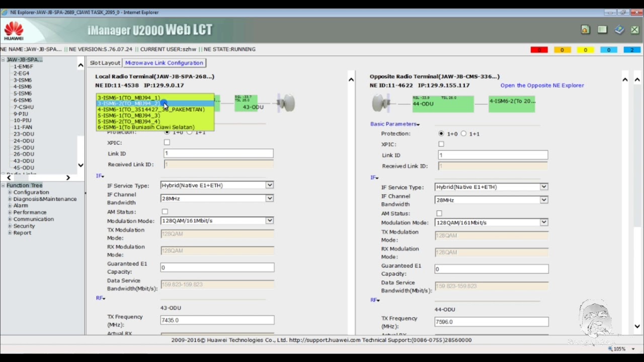This screenshot has width=644, height=362.
Task: Click opposite Guaranteed E1 Capacity field
Action: [492, 269]
